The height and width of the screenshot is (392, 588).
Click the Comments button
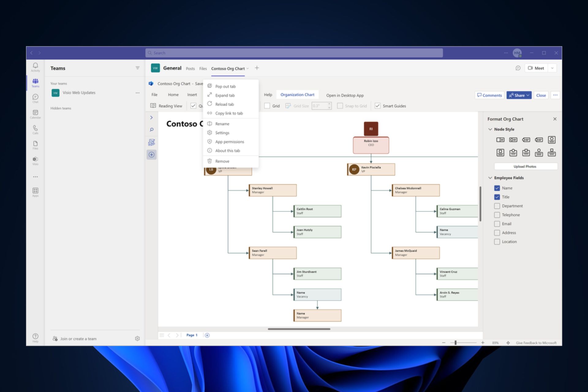489,95
